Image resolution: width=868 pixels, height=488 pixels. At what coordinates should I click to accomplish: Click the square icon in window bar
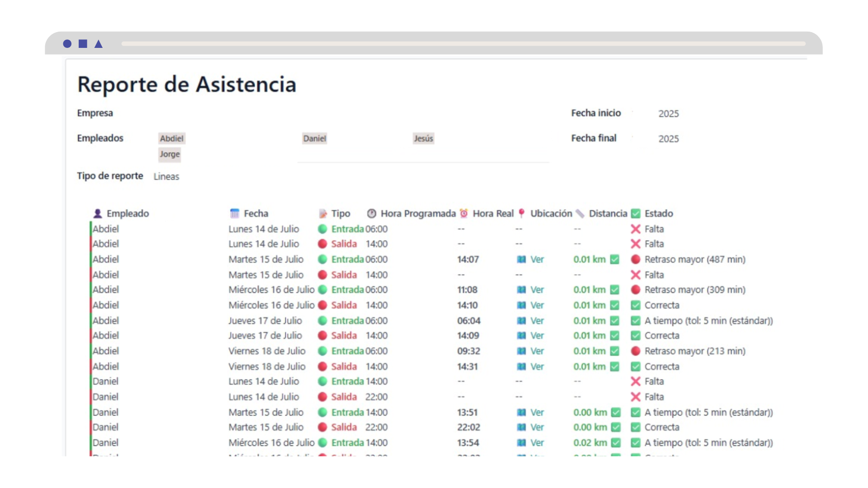point(83,44)
